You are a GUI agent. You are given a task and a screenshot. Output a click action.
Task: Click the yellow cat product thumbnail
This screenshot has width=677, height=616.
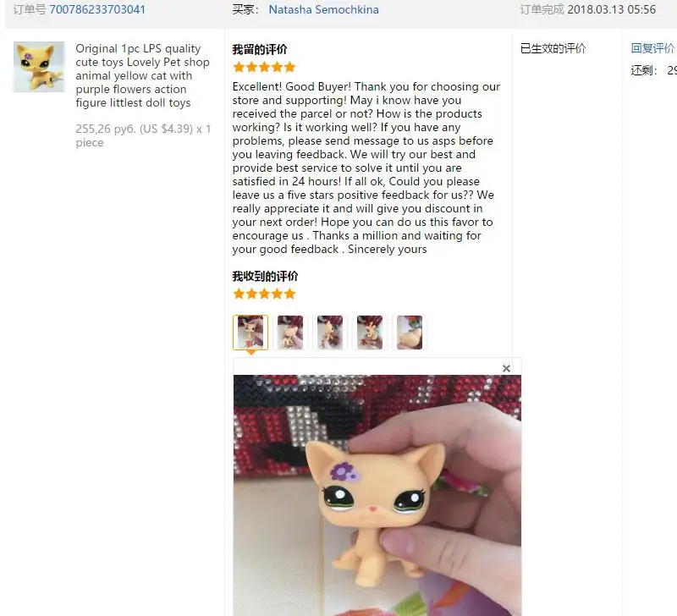[39, 67]
